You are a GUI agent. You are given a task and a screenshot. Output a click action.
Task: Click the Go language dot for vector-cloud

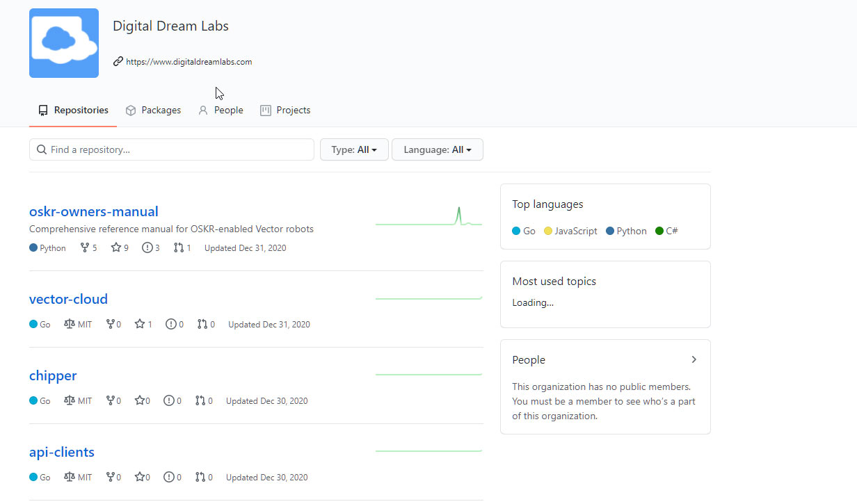click(33, 324)
